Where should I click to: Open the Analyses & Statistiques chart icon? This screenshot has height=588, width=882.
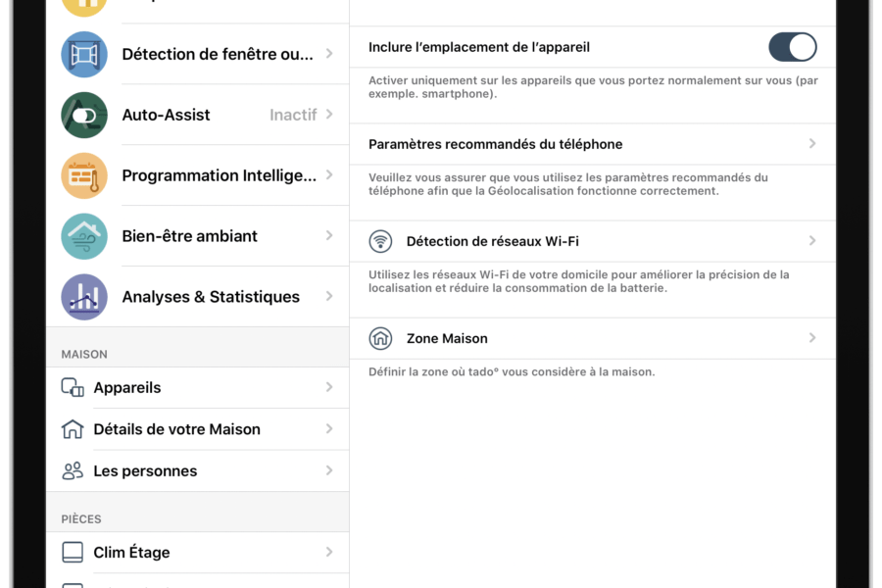(x=84, y=297)
